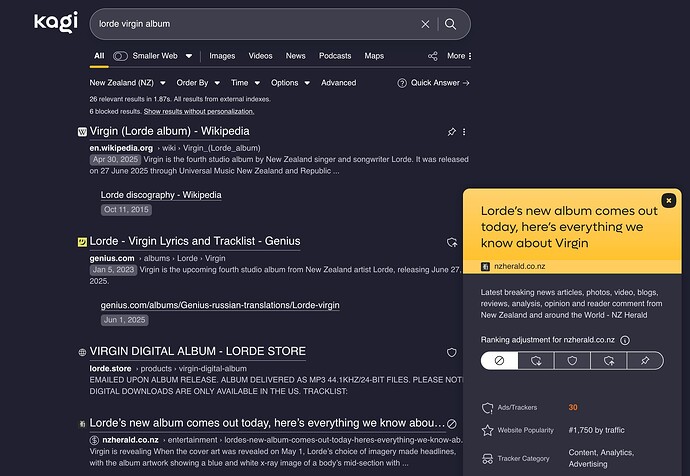Click the genius.com domain text

[x=112, y=258]
